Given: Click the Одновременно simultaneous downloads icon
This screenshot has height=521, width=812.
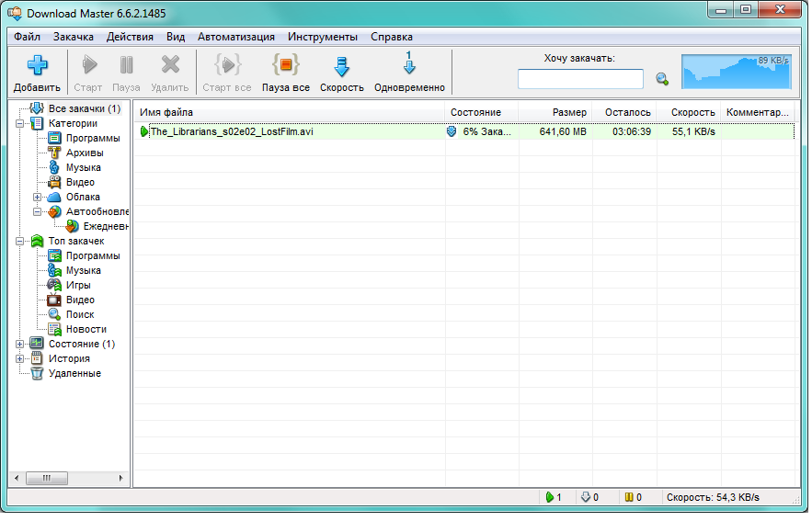Looking at the screenshot, I should (409, 66).
